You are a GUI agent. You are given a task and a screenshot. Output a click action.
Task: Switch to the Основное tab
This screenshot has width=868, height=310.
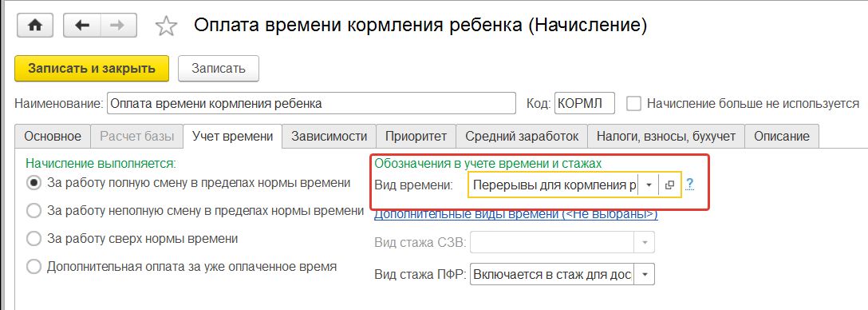[53, 137]
